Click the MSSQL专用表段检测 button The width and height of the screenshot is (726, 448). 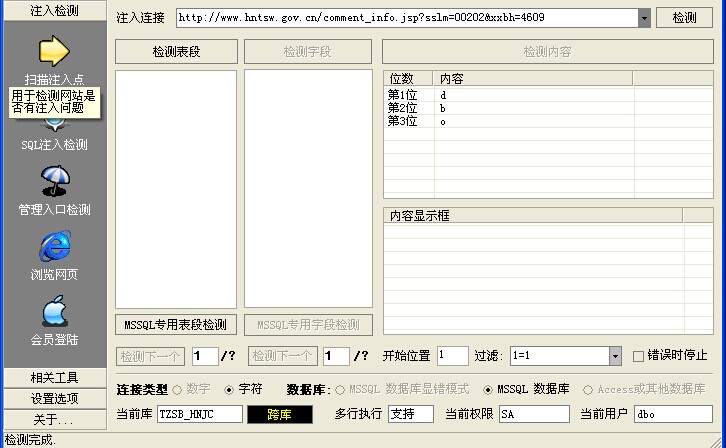pos(176,324)
